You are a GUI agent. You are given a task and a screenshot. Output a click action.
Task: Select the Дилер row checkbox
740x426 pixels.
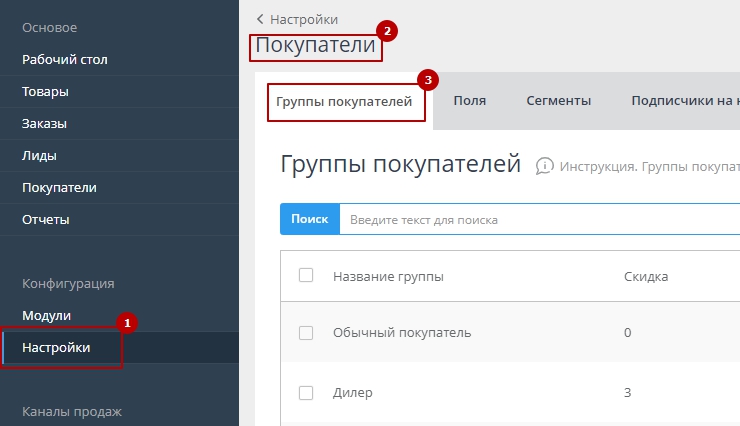tap(306, 393)
